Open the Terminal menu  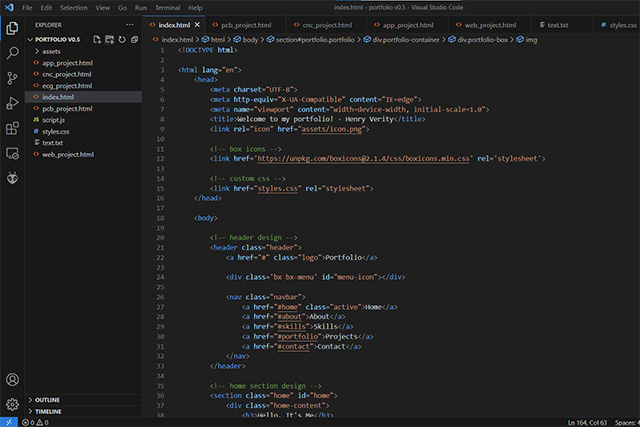point(167,7)
